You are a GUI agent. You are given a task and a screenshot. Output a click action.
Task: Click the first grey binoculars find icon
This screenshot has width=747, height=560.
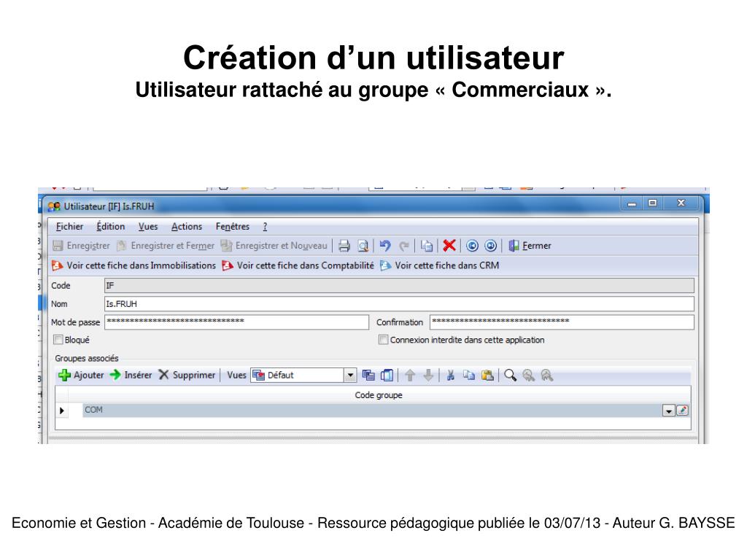(529, 376)
